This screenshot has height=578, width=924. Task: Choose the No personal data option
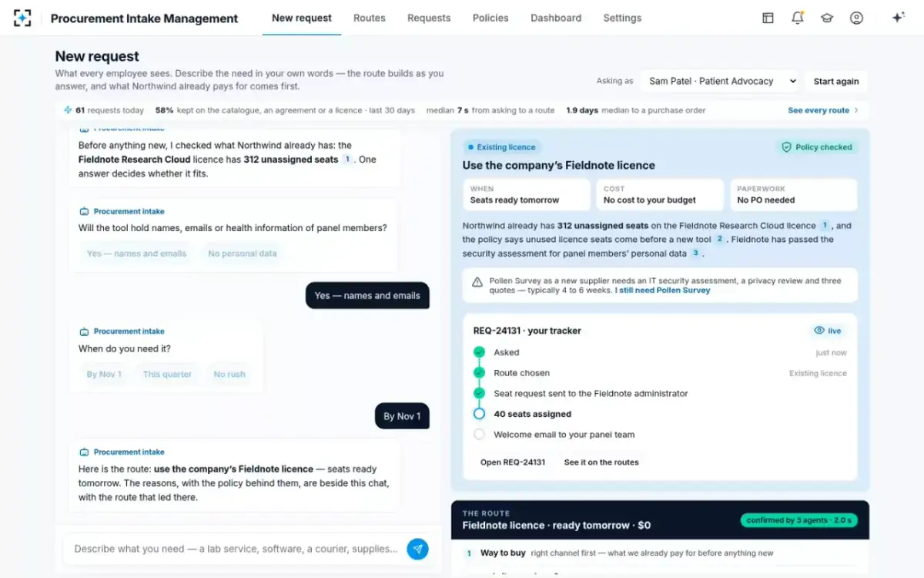(243, 254)
